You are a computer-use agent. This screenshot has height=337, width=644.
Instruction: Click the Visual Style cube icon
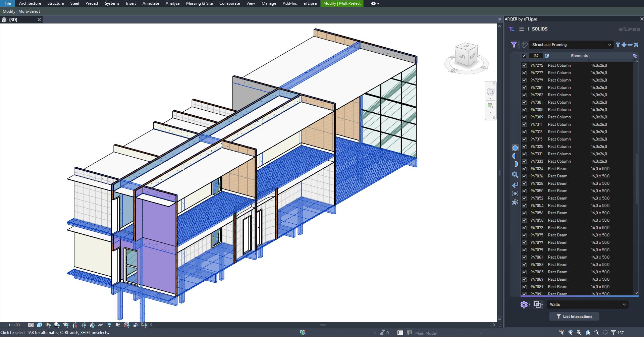pyautogui.click(x=40, y=325)
